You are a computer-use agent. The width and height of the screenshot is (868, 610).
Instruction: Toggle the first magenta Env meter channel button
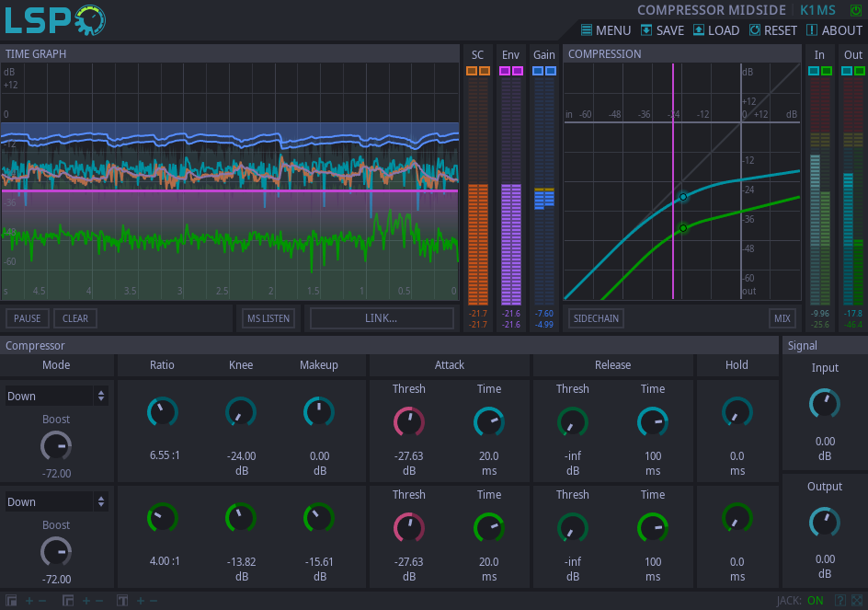(504, 71)
